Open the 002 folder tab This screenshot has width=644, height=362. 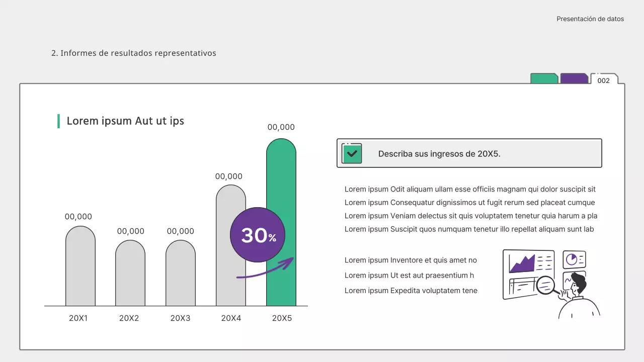pos(604,80)
